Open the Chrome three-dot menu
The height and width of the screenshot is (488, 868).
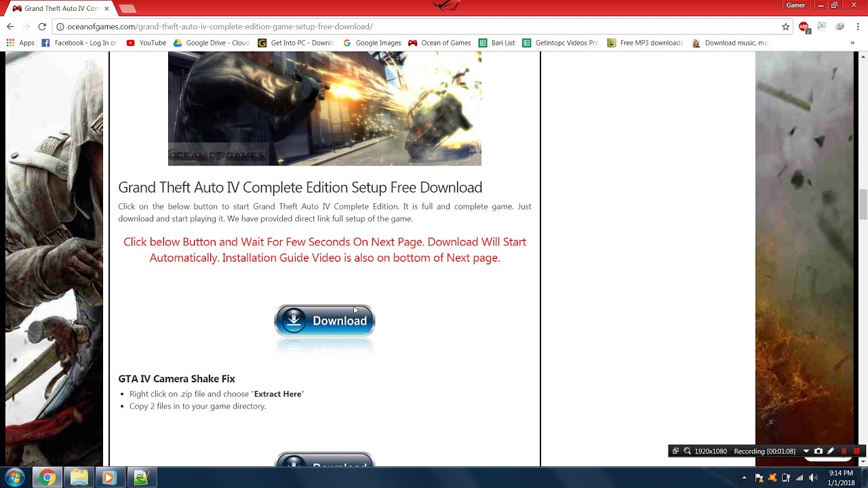(x=856, y=26)
